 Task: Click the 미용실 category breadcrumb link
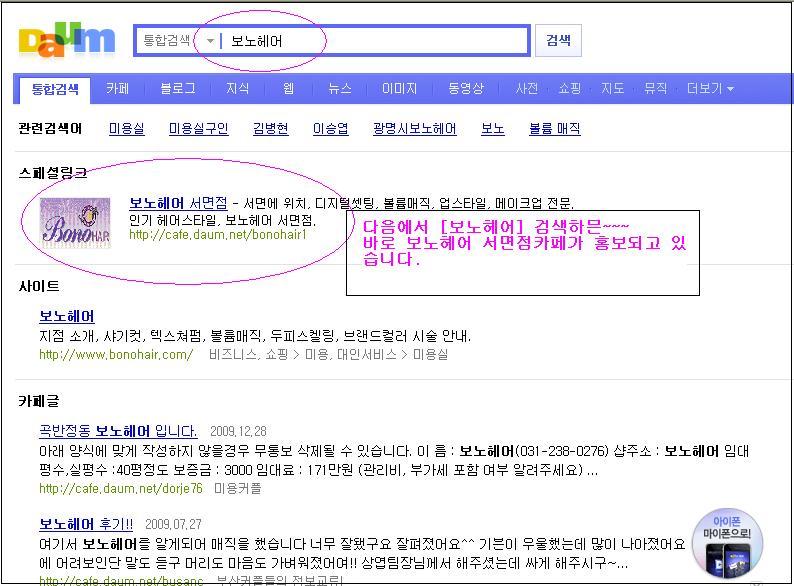(430, 355)
